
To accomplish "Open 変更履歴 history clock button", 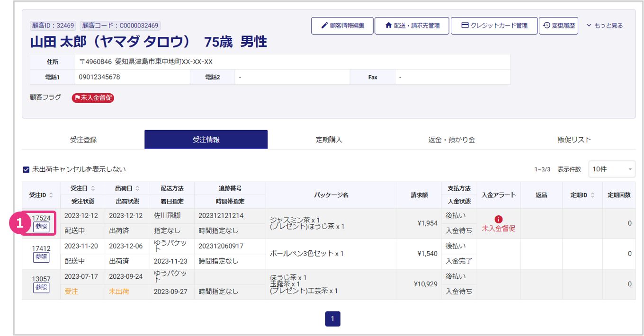I will click(x=558, y=26).
